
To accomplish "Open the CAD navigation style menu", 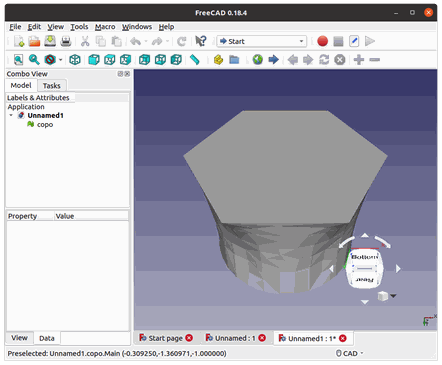I will [349, 353].
